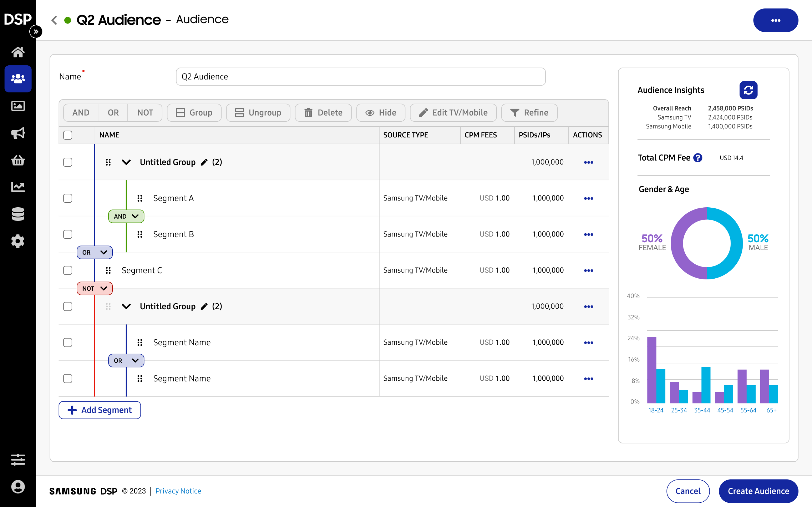Open the Audiences sidebar section
812x507 pixels.
coord(18,79)
